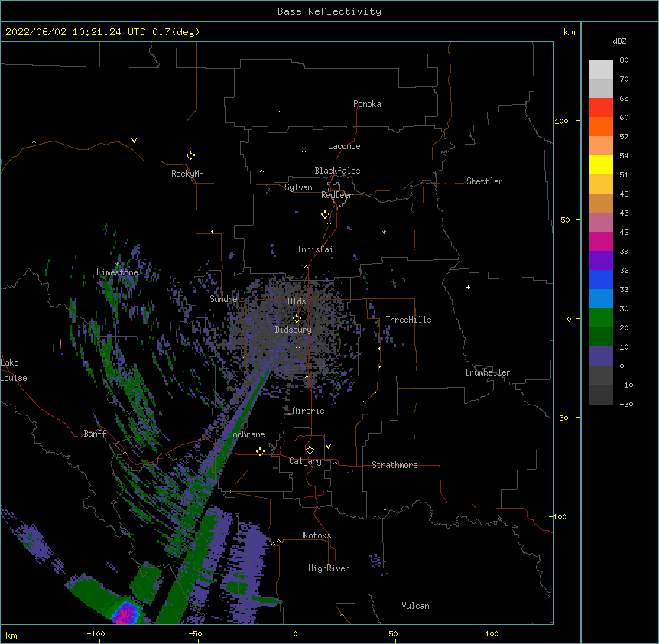
Task: Click the yellow V marker northwest of RockyMH
Action: point(134,141)
